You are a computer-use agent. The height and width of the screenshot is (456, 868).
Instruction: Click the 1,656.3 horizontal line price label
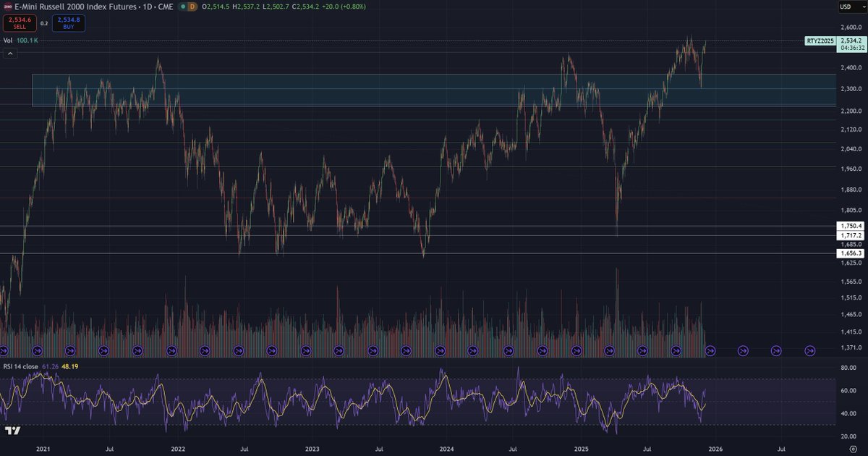[x=851, y=253]
